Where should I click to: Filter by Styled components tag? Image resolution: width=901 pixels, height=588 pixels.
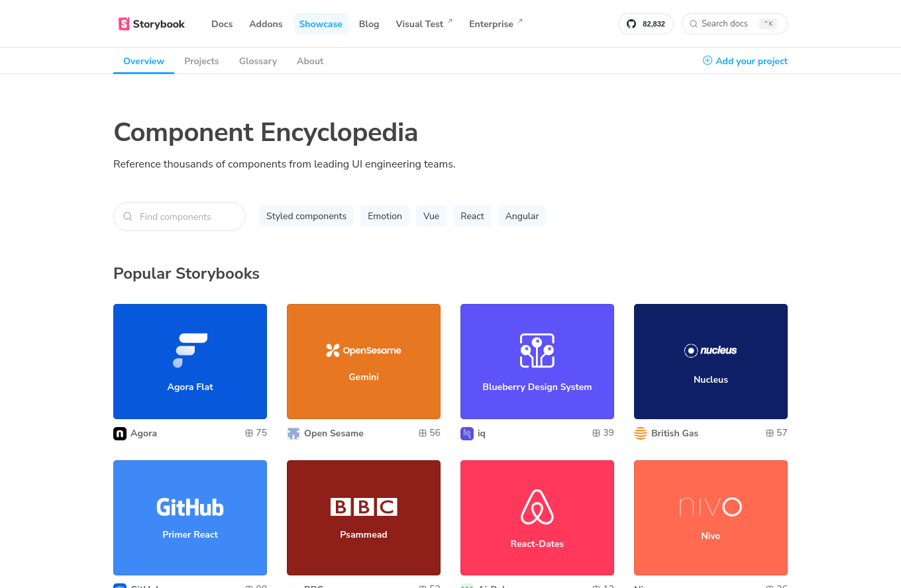pos(306,216)
